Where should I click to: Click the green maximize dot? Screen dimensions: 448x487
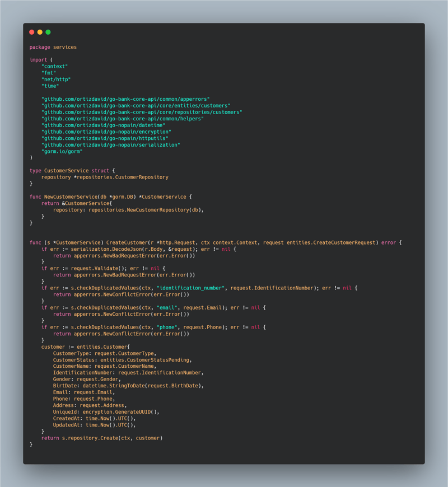point(48,32)
